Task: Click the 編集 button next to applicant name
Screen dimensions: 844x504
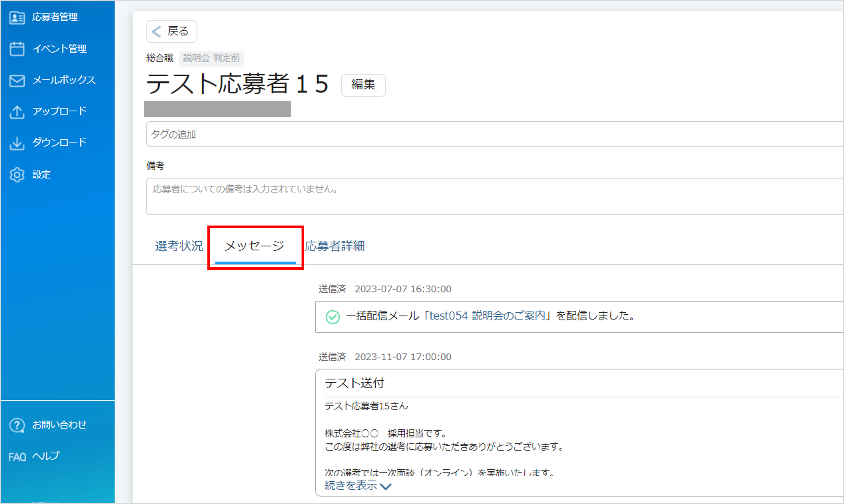Action: 363,85
